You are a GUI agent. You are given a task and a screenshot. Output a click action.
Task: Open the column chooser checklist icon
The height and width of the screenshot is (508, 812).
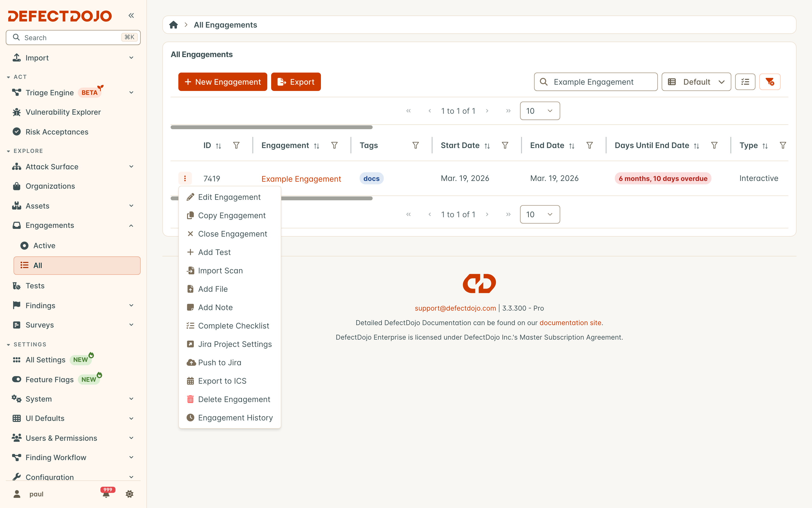coord(745,82)
